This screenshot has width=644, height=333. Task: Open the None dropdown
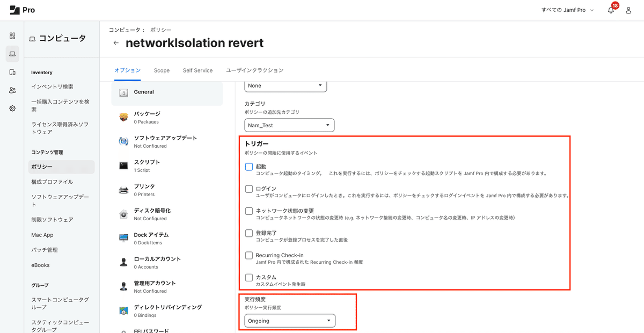tap(286, 85)
